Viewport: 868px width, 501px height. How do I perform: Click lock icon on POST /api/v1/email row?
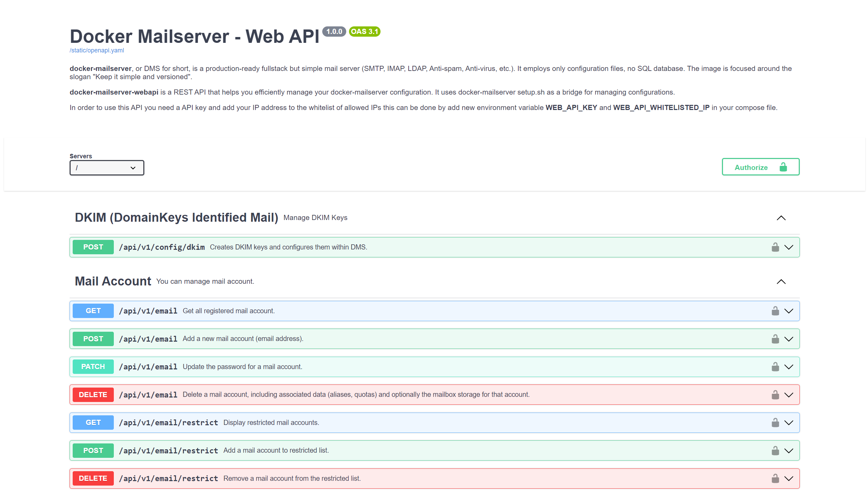[x=775, y=339]
